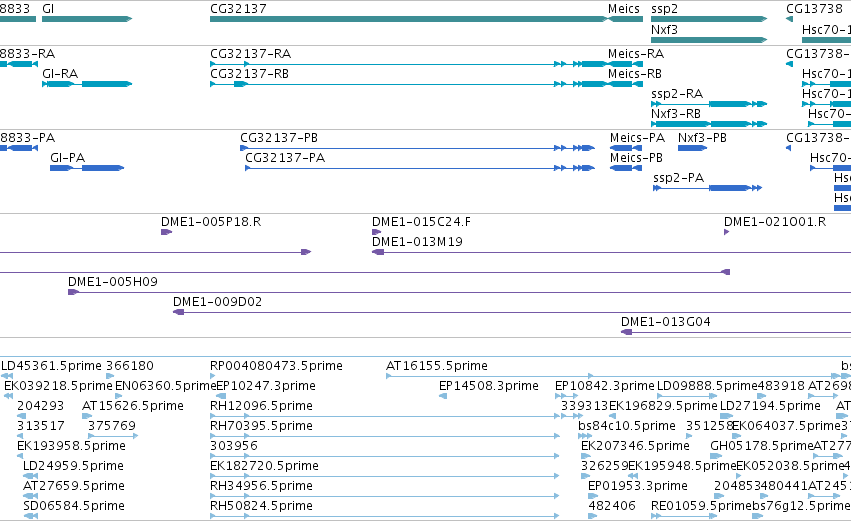
Task: Select the CG32137-PB protein label
Action: point(279,138)
